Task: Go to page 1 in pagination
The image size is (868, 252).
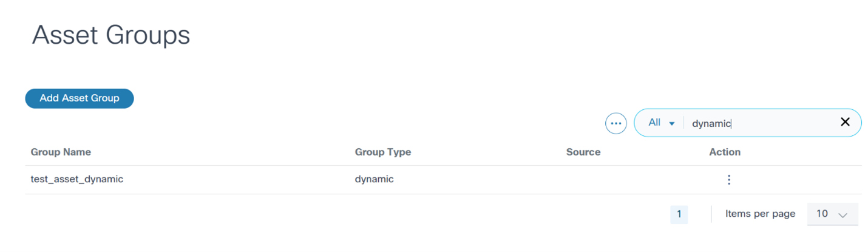Action: 679,214
